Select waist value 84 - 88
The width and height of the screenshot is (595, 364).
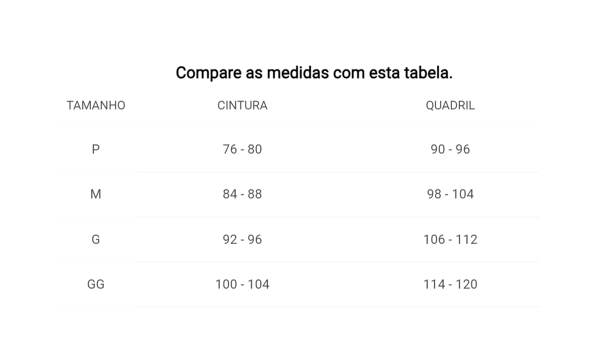pyautogui.click(x=242, y=194)
